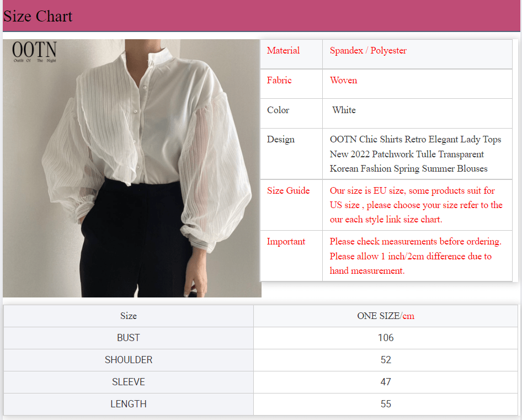Click the Important label cell
The image size is (522, 420).
286,242
